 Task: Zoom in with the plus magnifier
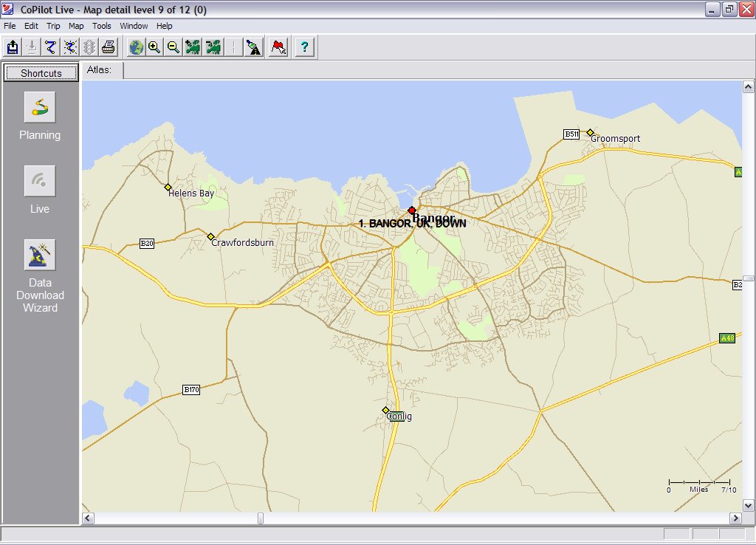point(155,47)
